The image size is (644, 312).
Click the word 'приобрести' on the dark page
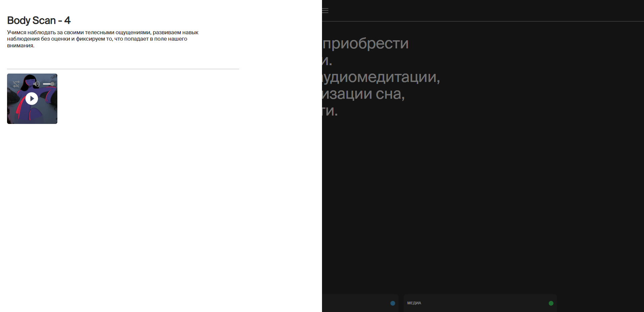[x=366, y=43]
